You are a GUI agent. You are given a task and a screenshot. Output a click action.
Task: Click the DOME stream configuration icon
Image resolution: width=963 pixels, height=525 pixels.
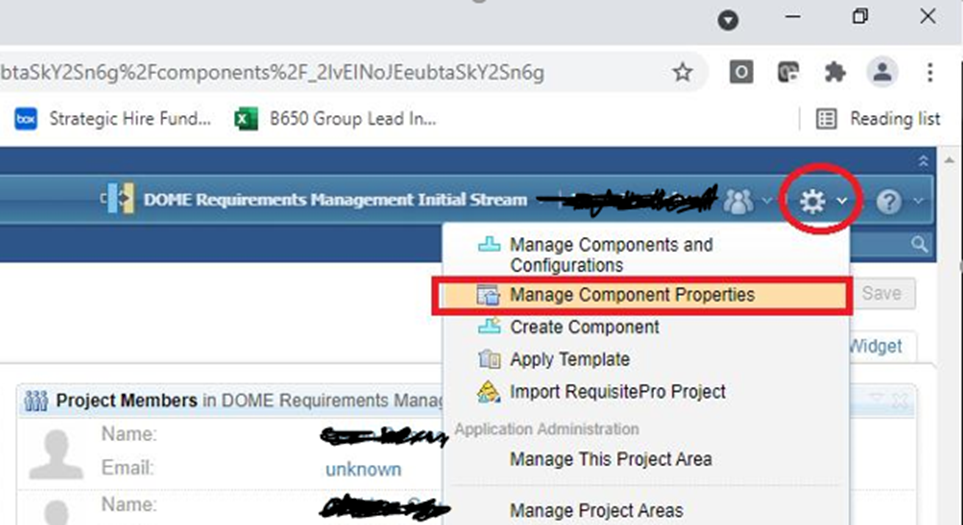tap(120, 199)
